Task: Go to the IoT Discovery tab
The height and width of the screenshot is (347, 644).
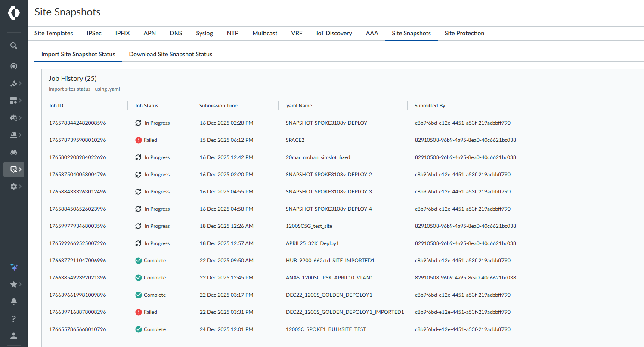Action: [x=334, y=33]
